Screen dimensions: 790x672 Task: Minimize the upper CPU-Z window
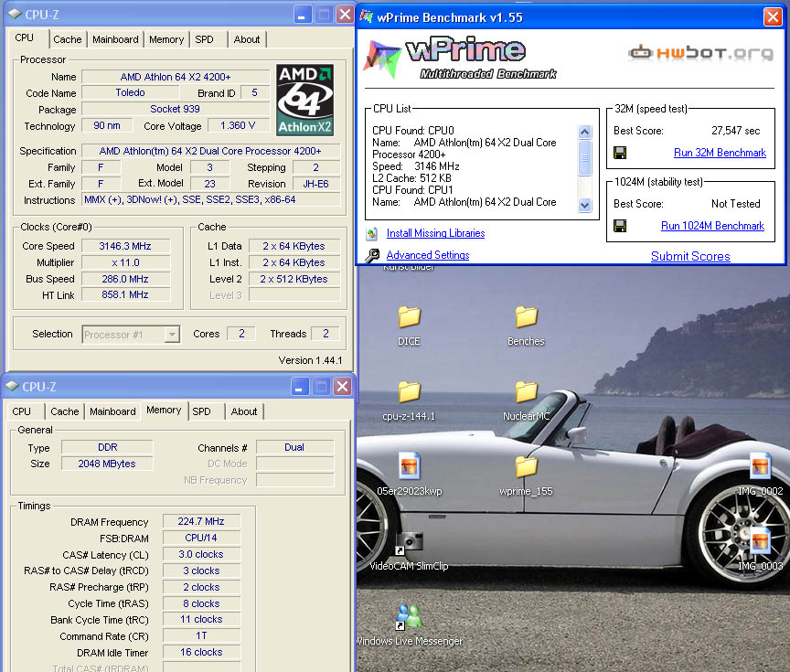pyautogui.click(x=302, y=15)
